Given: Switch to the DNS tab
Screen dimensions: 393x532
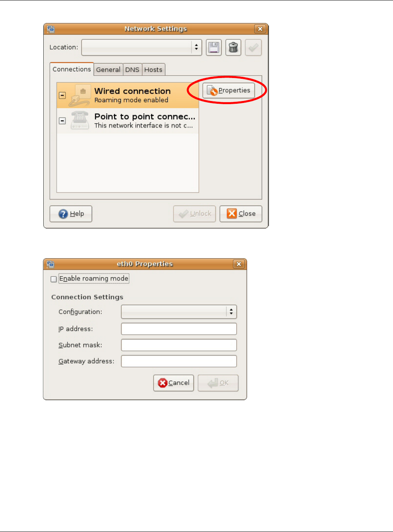Looking at the screenshot, I should click(133, 69).
